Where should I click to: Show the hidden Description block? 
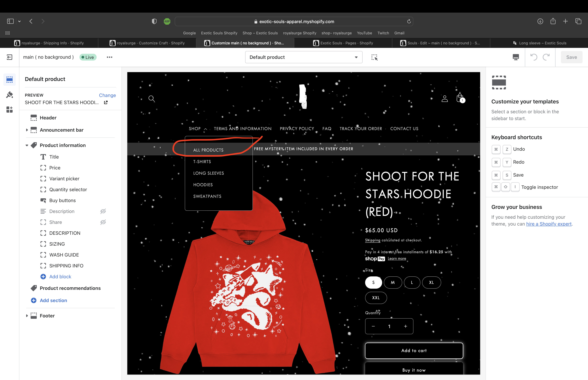(103, 211)
